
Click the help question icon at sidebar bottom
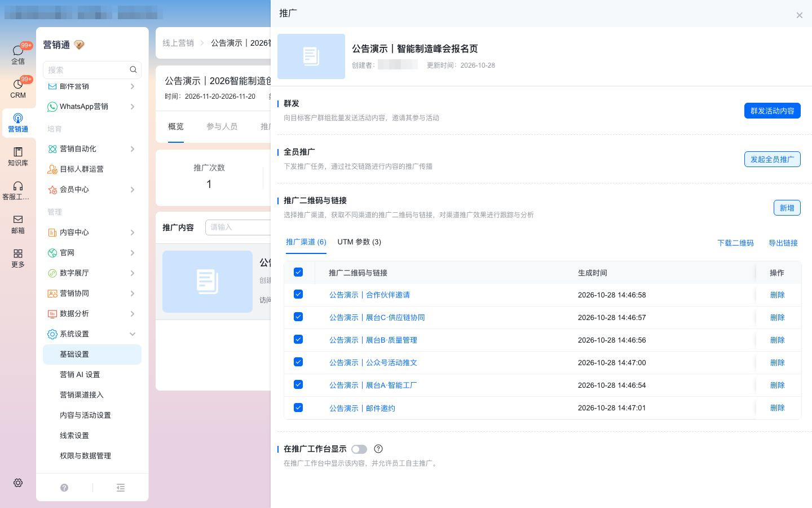[x=64, y=488]
